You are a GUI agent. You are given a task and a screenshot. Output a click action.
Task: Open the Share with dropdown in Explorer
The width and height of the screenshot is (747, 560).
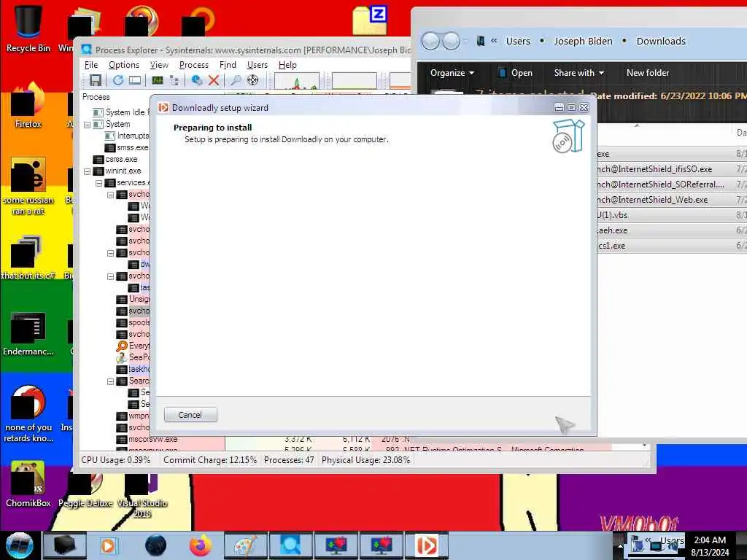coord(578,73)
